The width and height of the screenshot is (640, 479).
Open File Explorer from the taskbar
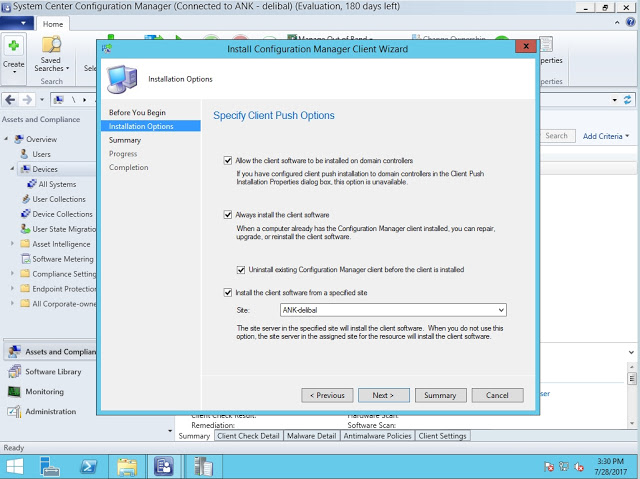(126, 466)
